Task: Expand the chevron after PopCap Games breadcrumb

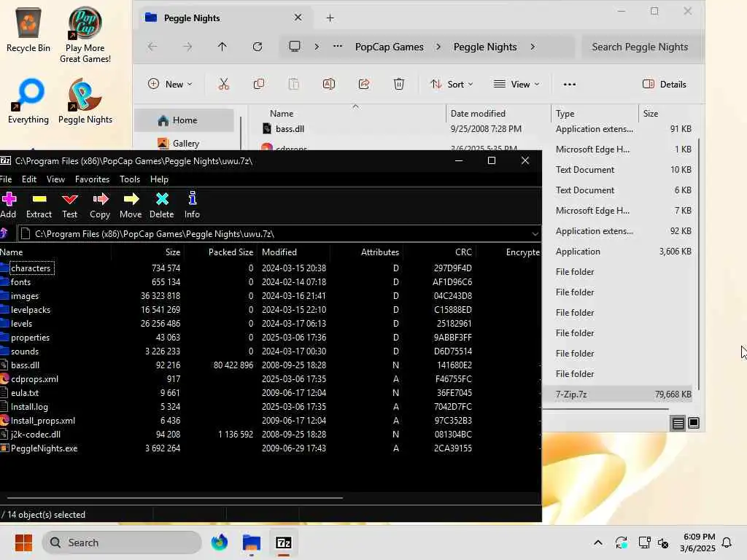Action: coord(438,47)
